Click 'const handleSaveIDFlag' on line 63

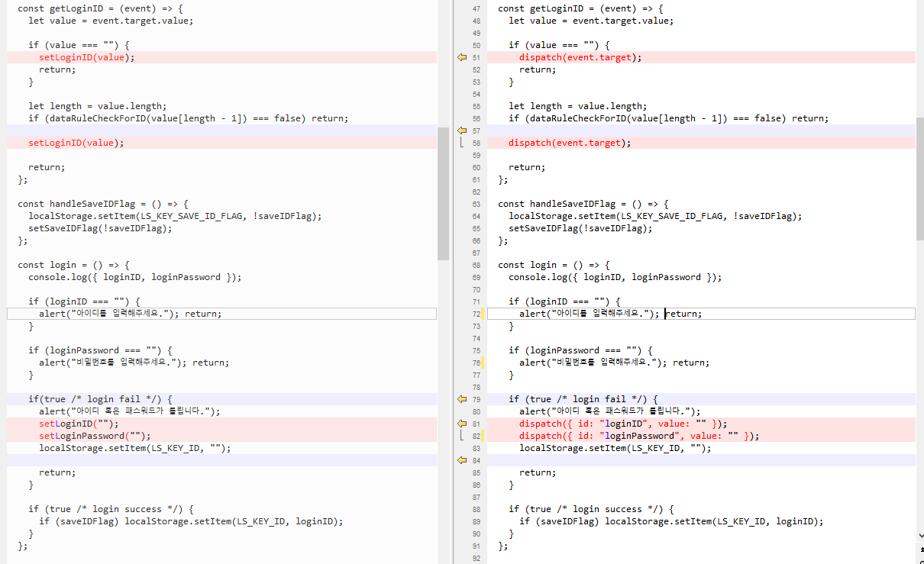point(583,204)
